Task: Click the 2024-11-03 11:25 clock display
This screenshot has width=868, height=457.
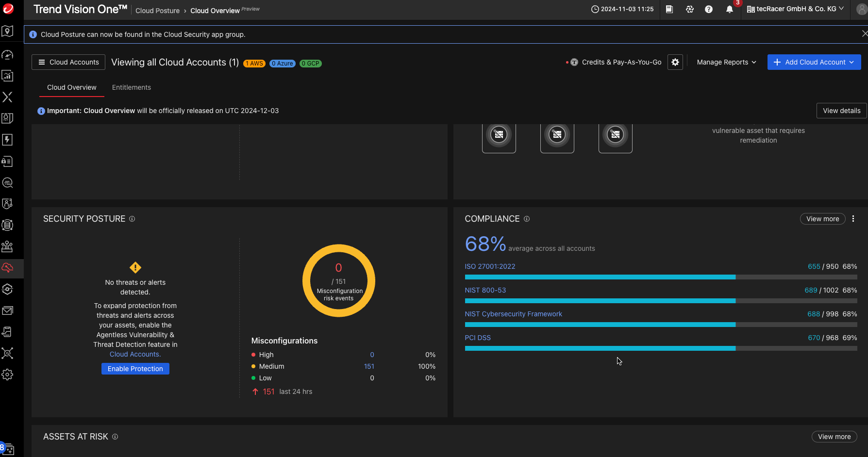Action: point(622,9)
